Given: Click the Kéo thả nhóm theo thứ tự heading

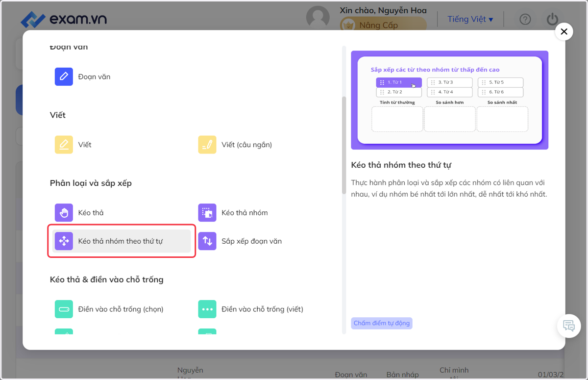Looking at the screenshot, I should [401, 165].
